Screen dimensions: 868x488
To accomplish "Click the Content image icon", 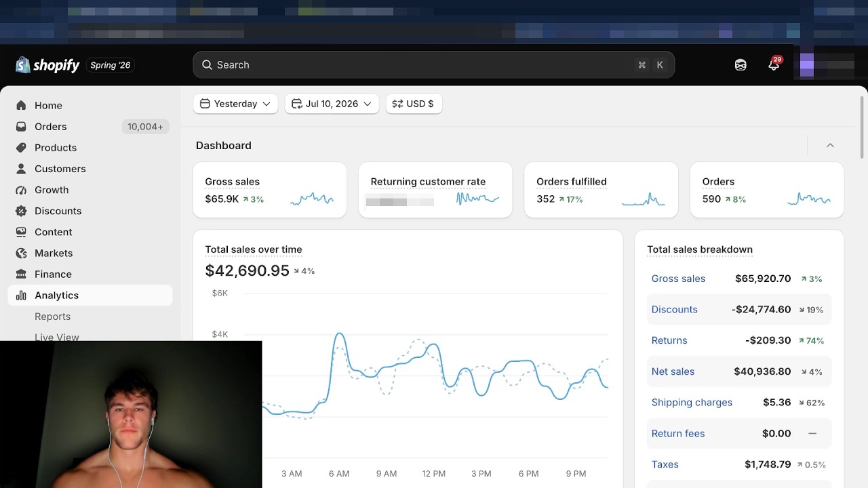I will click(21, 232).
